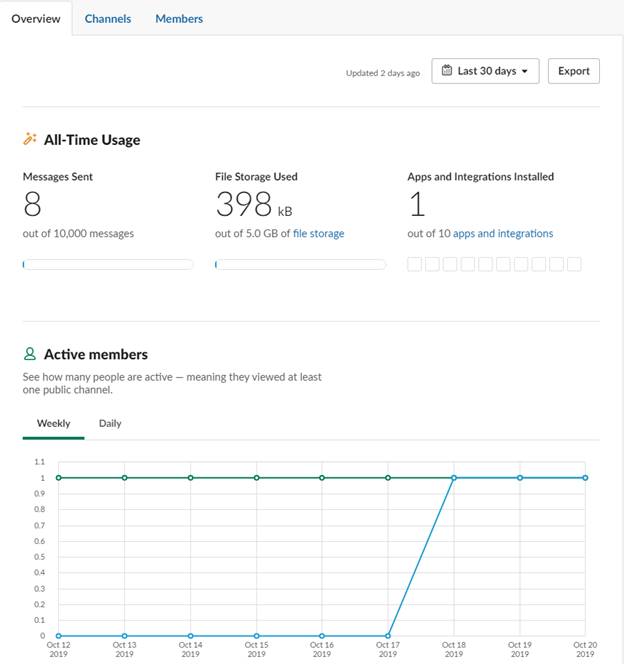Click the first apps and integrations slot box
The image size is (624, 664).
[x=414, y=264]
